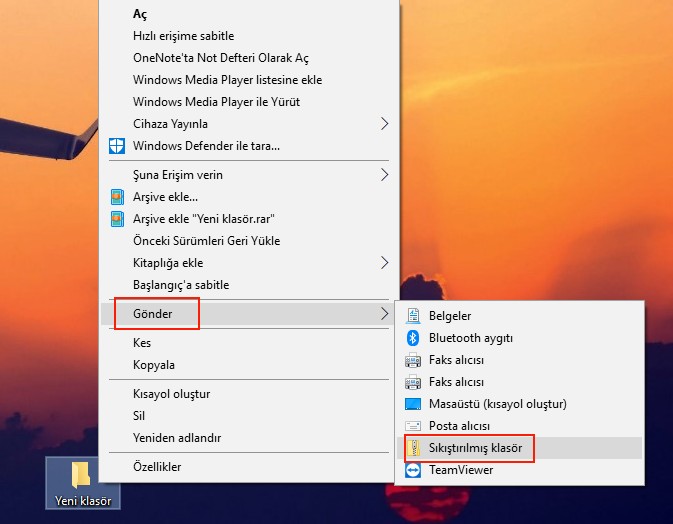The width and height of the screenshot is (673, 524).
Task: Open the Gönder menu item
Action: click(x=250, y=314)
